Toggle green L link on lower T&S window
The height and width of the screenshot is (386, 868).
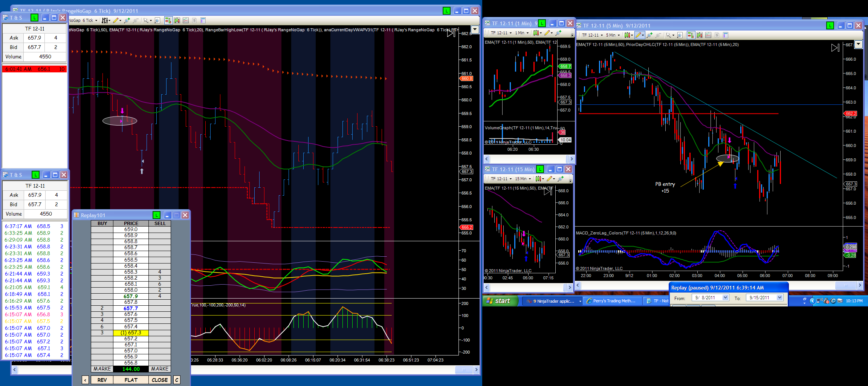coord(35,175)
